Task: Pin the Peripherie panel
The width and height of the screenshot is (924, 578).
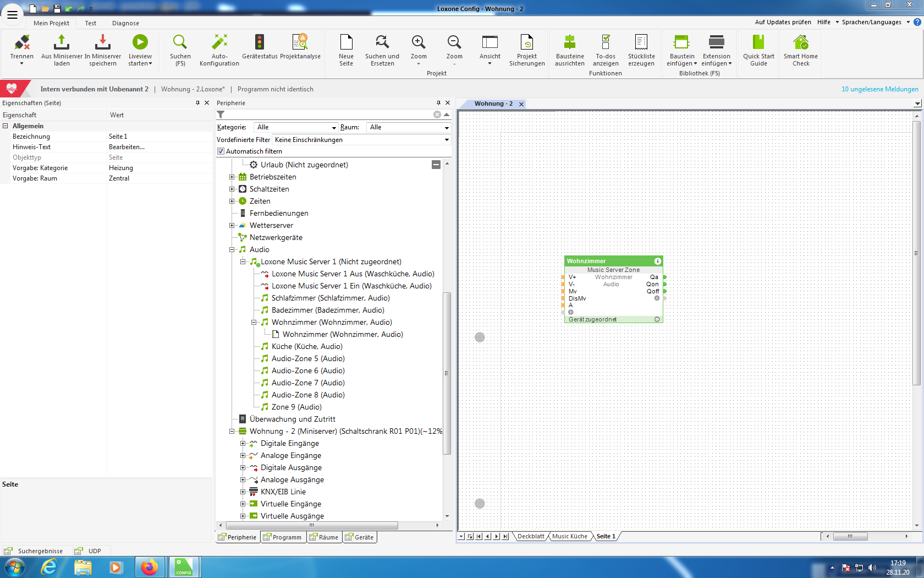Action: tap(438, 103)
